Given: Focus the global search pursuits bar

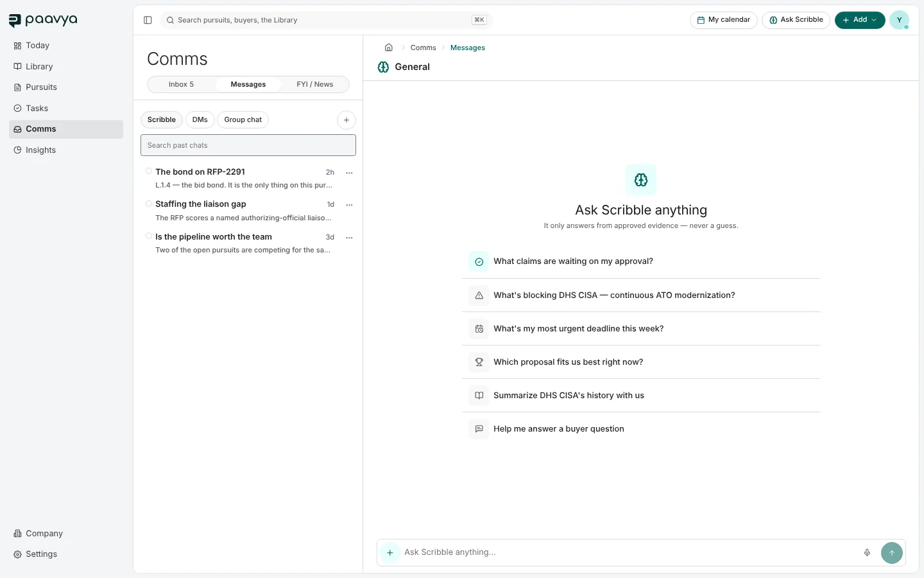Looking at the screenshot, I should pyautogui.click(x=327, y=20).
